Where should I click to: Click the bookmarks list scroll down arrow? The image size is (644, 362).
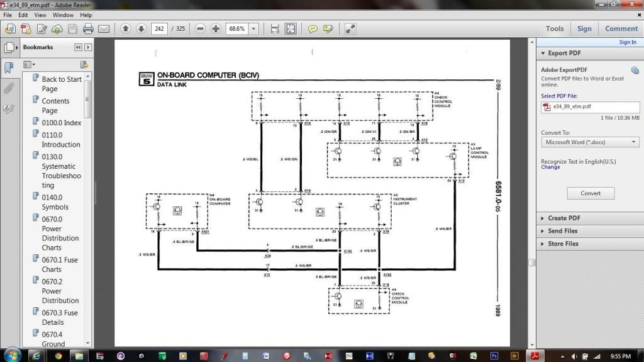click(87, 343)
